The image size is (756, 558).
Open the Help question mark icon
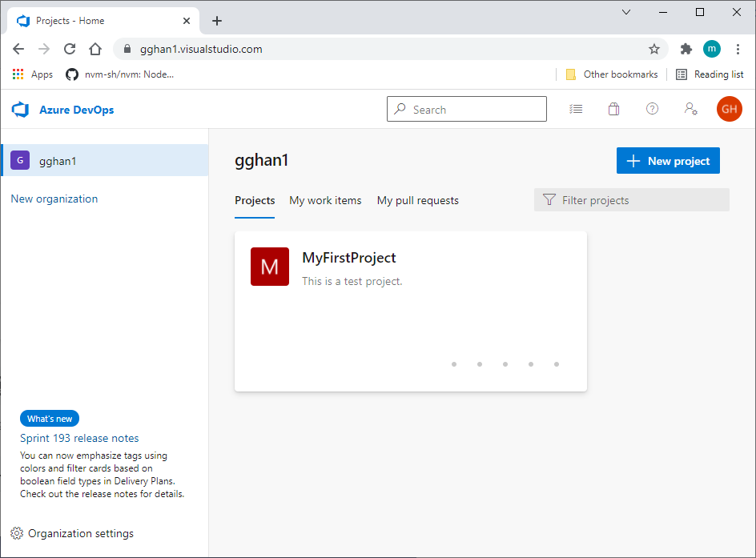click(x=652, y=110)
